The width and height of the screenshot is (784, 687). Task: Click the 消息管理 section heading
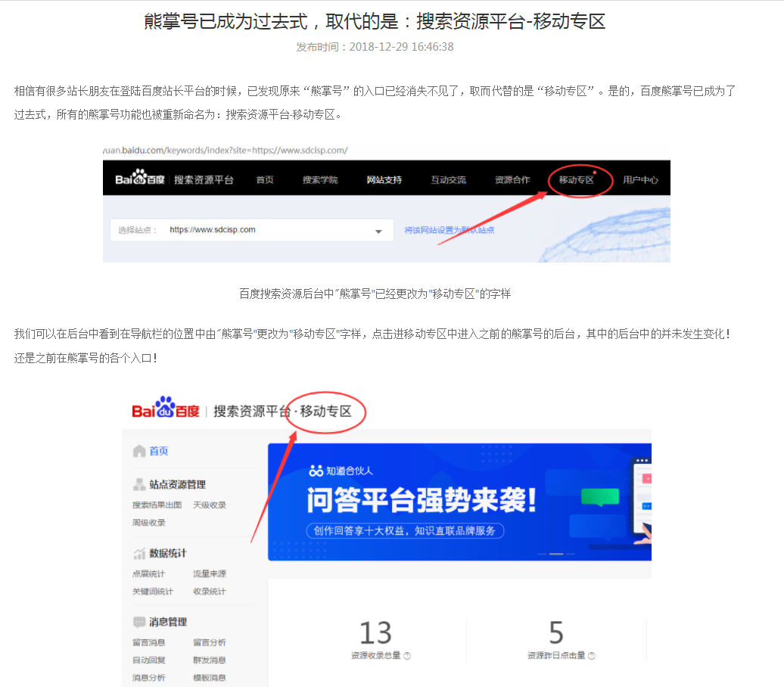pyautogui.click(x=168, y=622)
